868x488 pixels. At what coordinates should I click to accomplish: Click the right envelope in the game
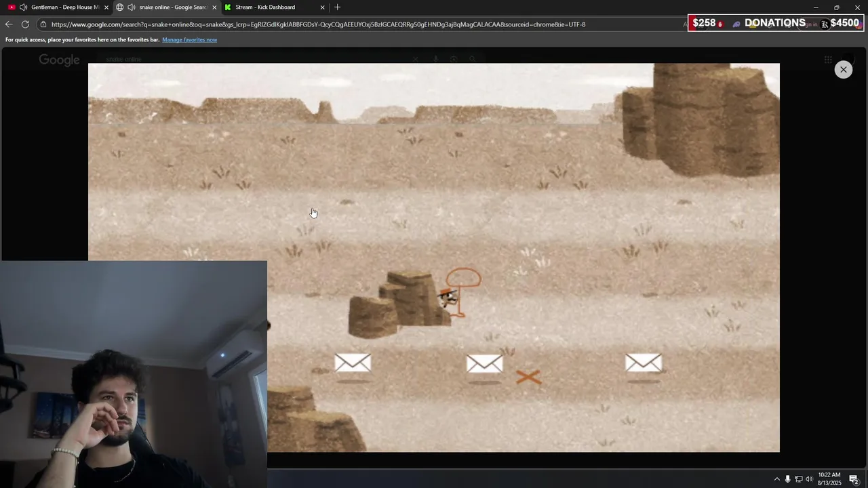[x=643, y=363]
